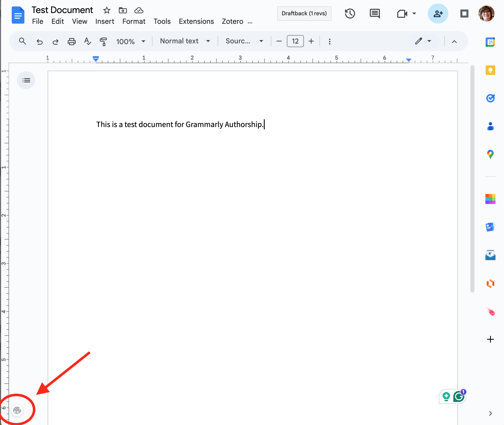504x425 pixels.
Task: Search the menus with the magnifier
Action: [x=23, y=41]
